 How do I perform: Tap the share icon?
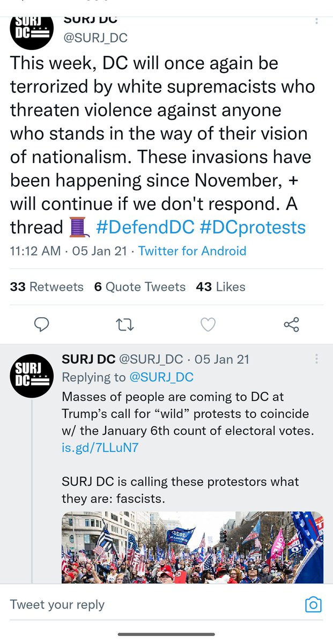pos(291,324)
